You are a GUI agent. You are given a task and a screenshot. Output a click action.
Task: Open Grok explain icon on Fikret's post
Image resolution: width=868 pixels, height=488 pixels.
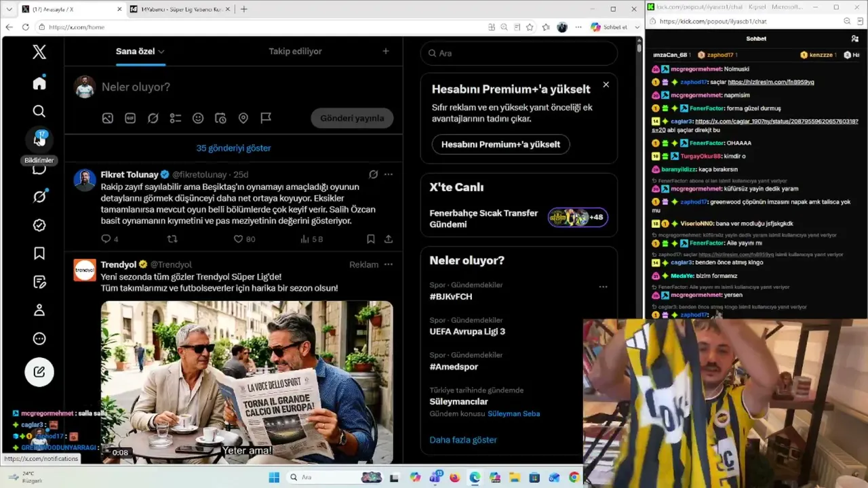tap(373, 174)
